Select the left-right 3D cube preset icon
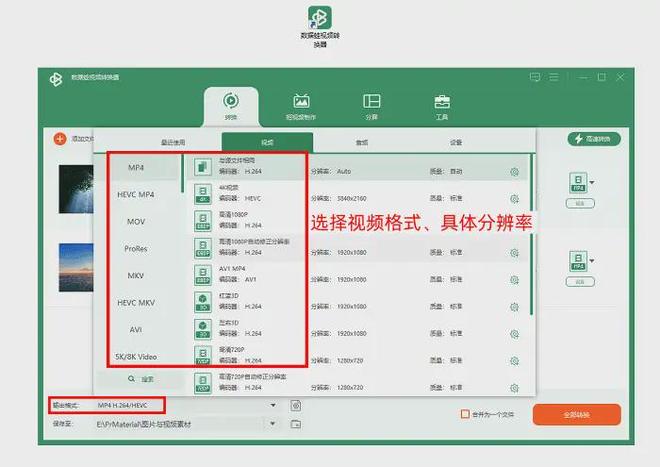660x467 pixels. point(203,328)
